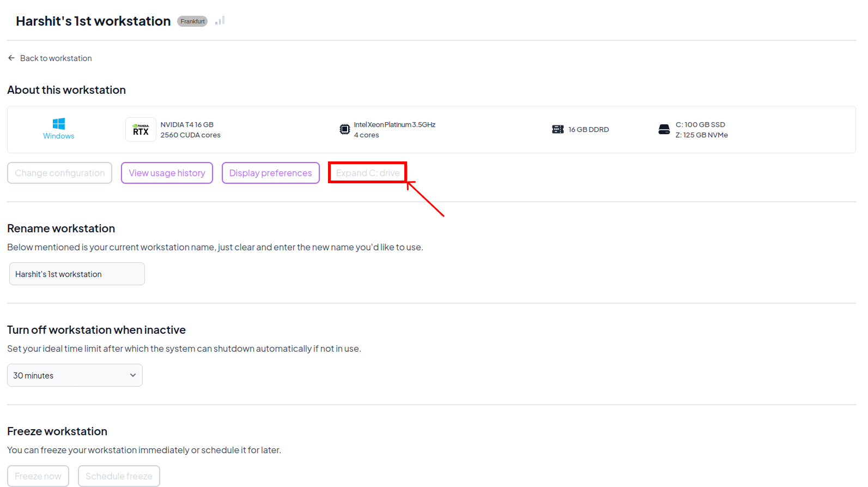Viewport: 868px width, 487px height.
Task: Click the NVIDIA T4 16 GB text
Action: coord(187,124)
